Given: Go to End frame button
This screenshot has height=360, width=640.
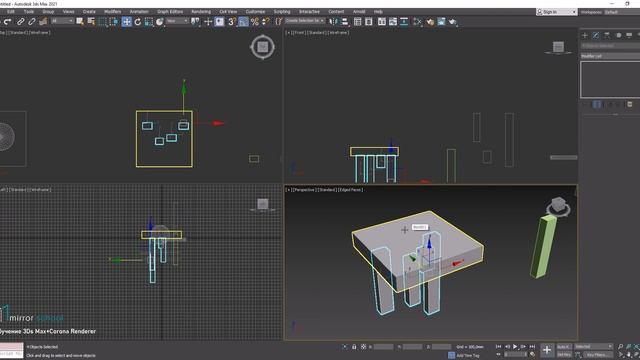Looking at the screenshot, I should 532,347.
